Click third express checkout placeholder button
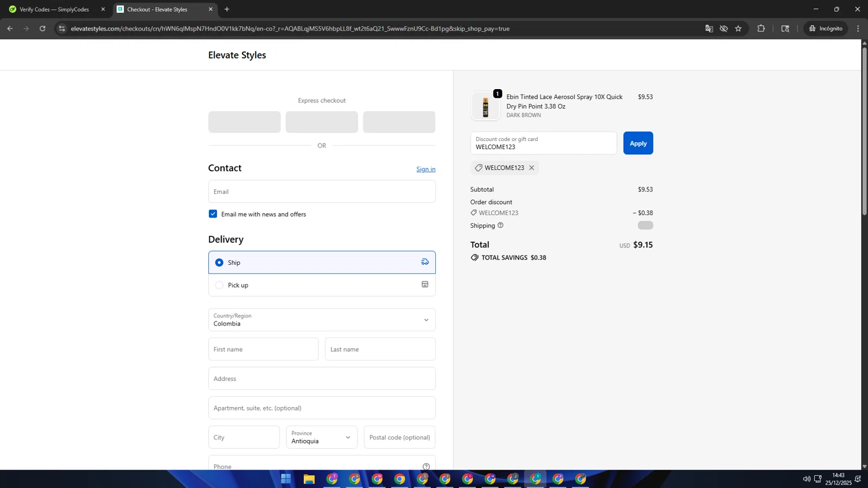 pyautogui.click(x=399, y=122)
